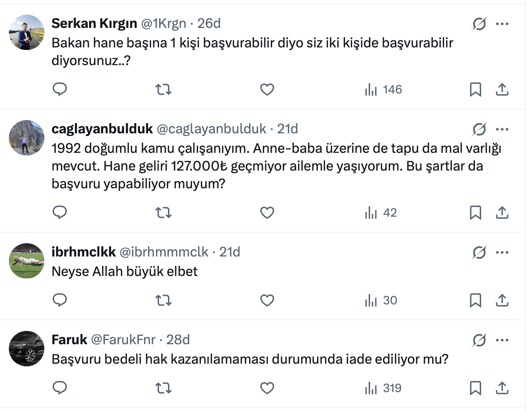
Task: Visit the @caglayanbulduk handle link
Action: coord(211,129)
